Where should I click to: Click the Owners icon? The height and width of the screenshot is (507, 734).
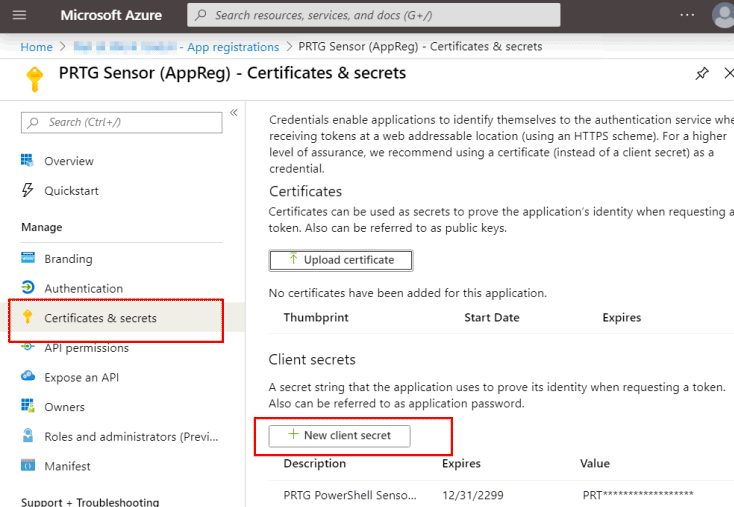tap(28, 405)
